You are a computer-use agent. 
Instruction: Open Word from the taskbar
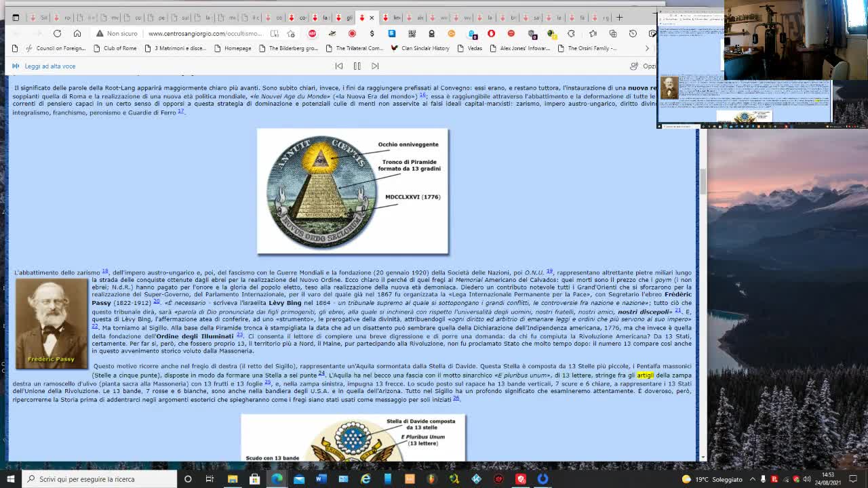pyautogui.click(x=321, y=479)
